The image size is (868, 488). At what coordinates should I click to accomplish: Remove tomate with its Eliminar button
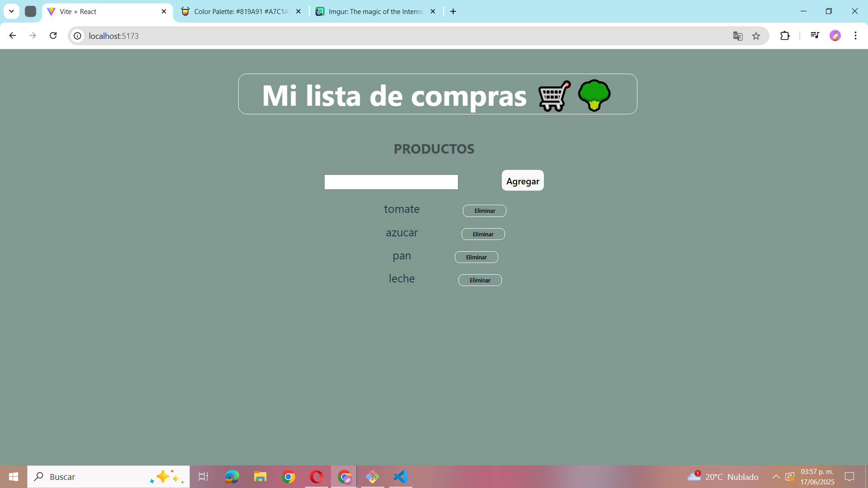(485, 211)
